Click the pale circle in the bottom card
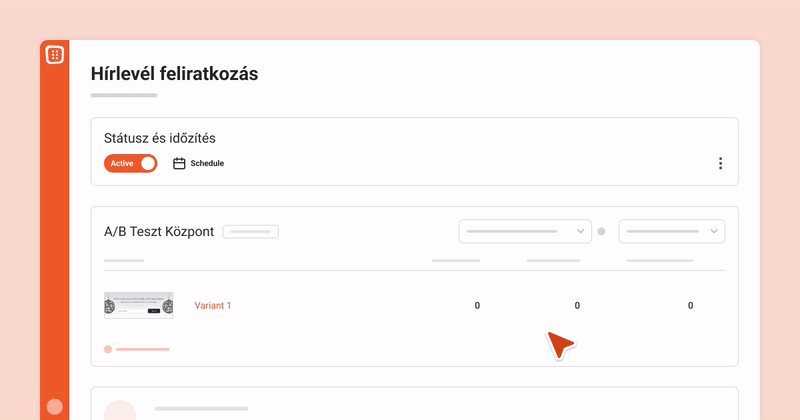The height and width of the screenshot is (420, 800). click(120, 412)
